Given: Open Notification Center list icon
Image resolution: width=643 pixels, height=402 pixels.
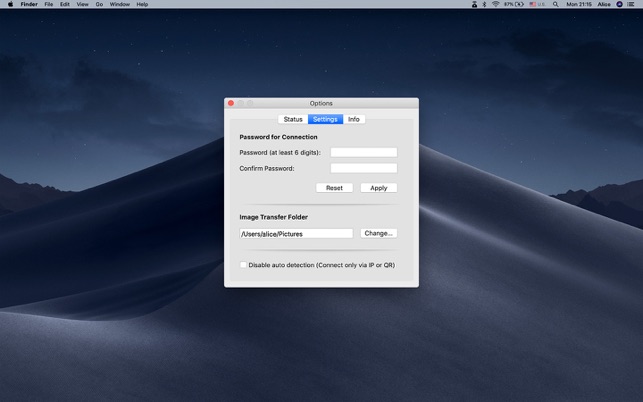Looking at the screenshot, I should pos(631,4).
